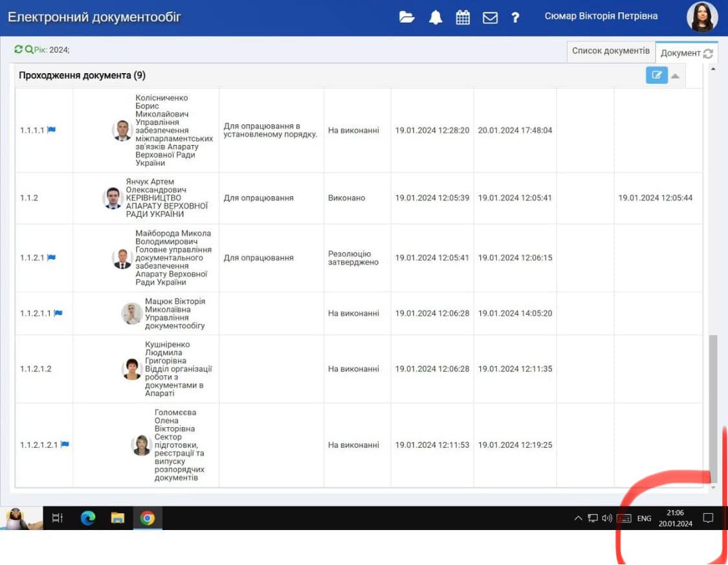Collapse Проходження документа panel arrow
Viewport: 728px width, 565px height.
click(676, 76)
